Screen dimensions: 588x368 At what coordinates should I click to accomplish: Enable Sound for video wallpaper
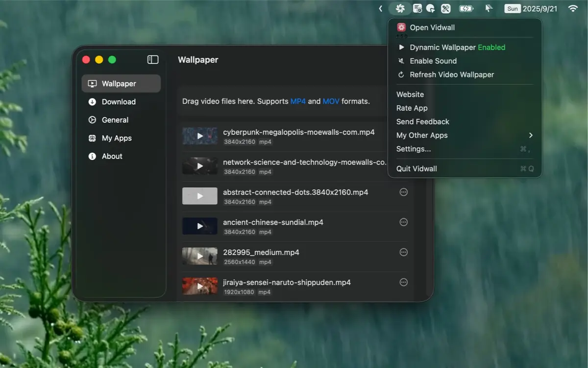click(x=433, y=61)
